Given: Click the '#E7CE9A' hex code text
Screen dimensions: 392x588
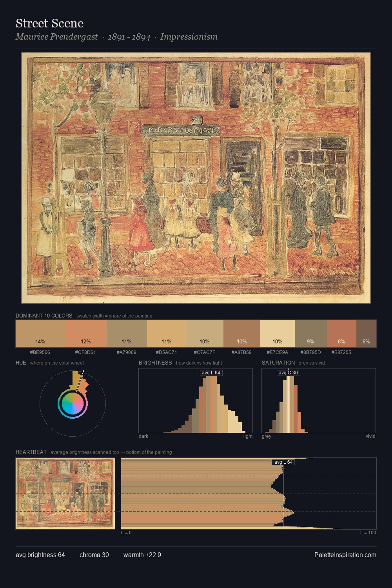Looking at the screenshot, I should tap(278, 352).
